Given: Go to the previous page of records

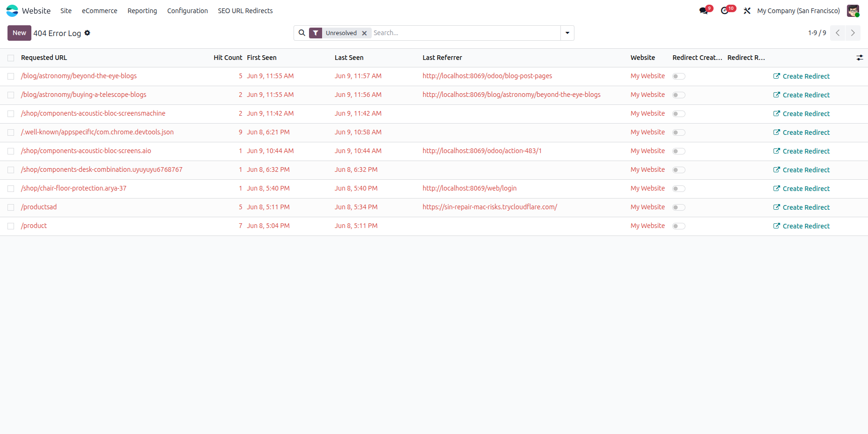Looking at the screenshot, I should pyautogui.click(x=838, y=33).
